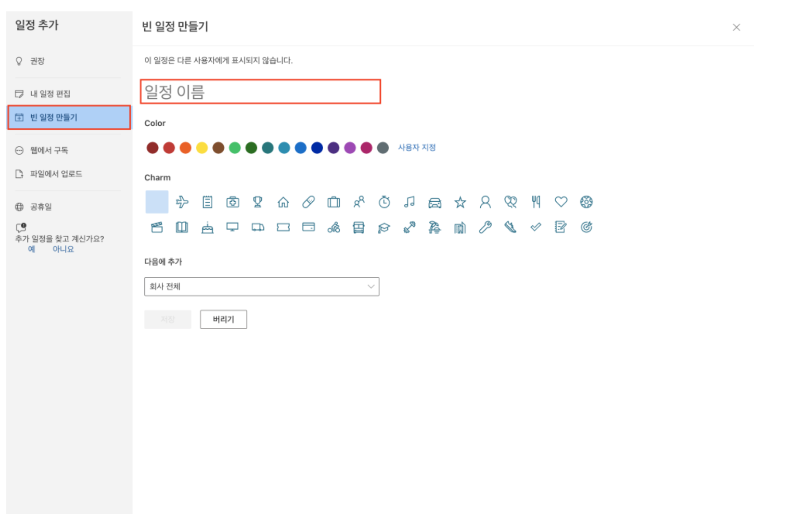Open the 권장 section in sidebar
Viewport: 812px width, 531px height.
click(x=37, y=61)
